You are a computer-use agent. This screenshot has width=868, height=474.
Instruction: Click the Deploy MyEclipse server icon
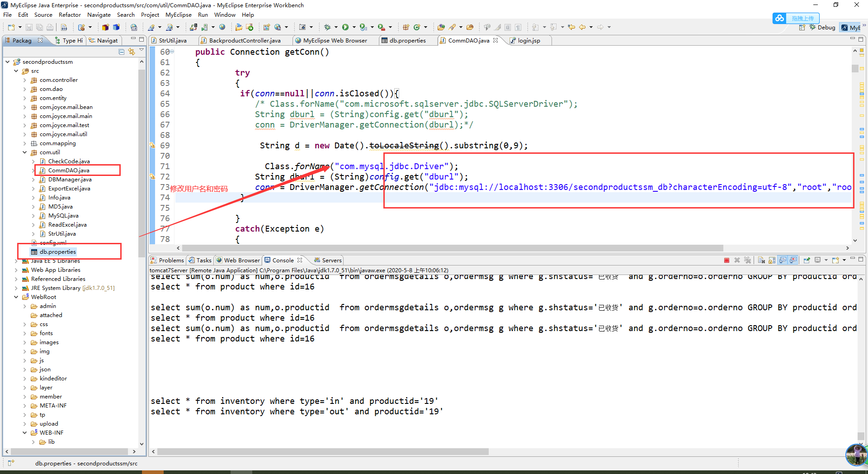193,27
